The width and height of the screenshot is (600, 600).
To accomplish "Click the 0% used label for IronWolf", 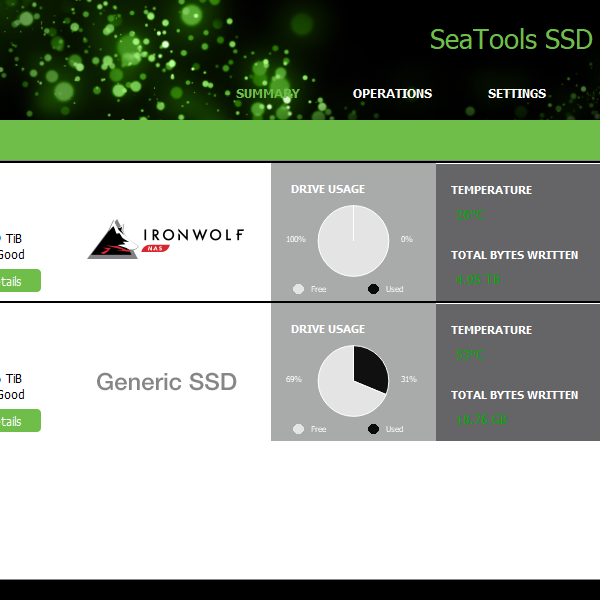I will (x=407, y=239).
